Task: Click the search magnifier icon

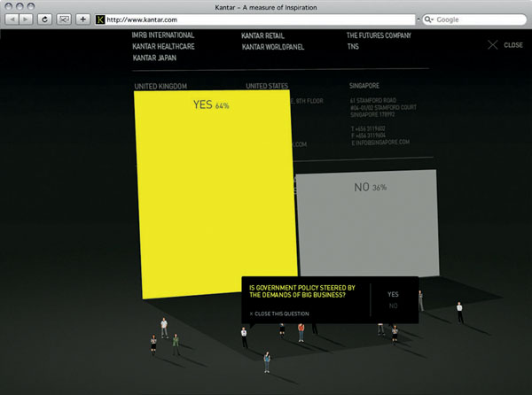Action: point(428,19)
